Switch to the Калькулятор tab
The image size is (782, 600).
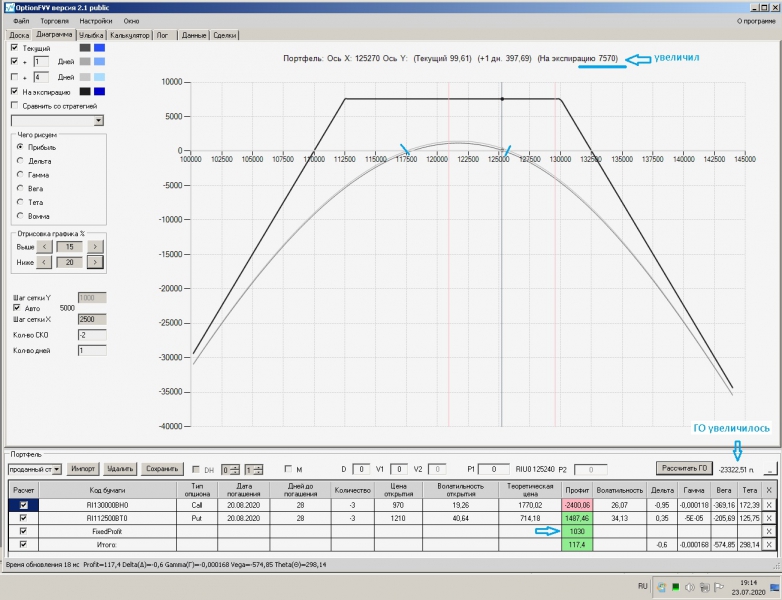(130, 35)
